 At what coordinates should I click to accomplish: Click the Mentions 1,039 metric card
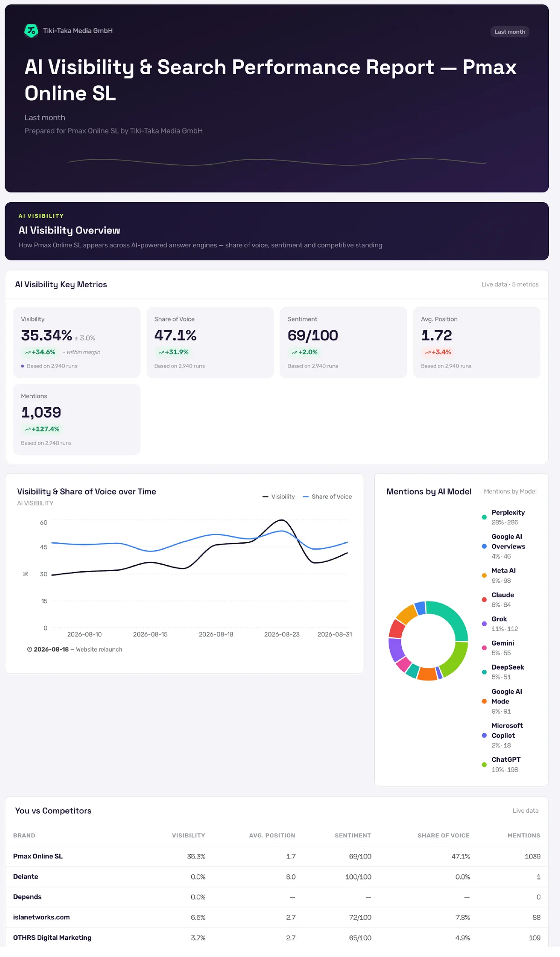tap(77, 419)
